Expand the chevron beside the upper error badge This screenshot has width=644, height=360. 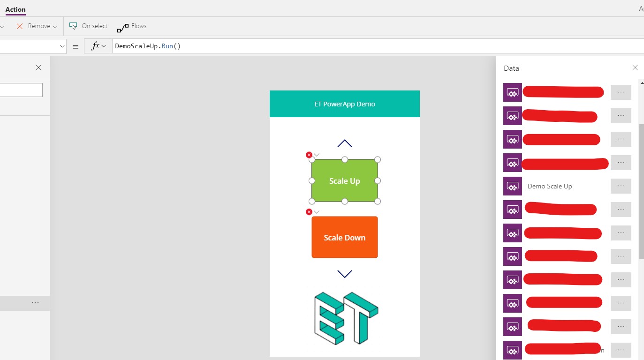[x=316, y=155]
